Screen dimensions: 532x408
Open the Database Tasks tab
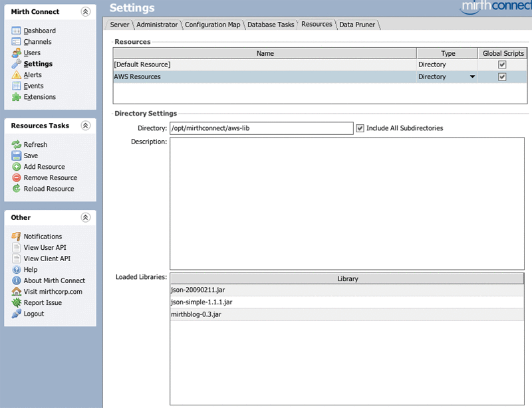[x=271, y=25]
